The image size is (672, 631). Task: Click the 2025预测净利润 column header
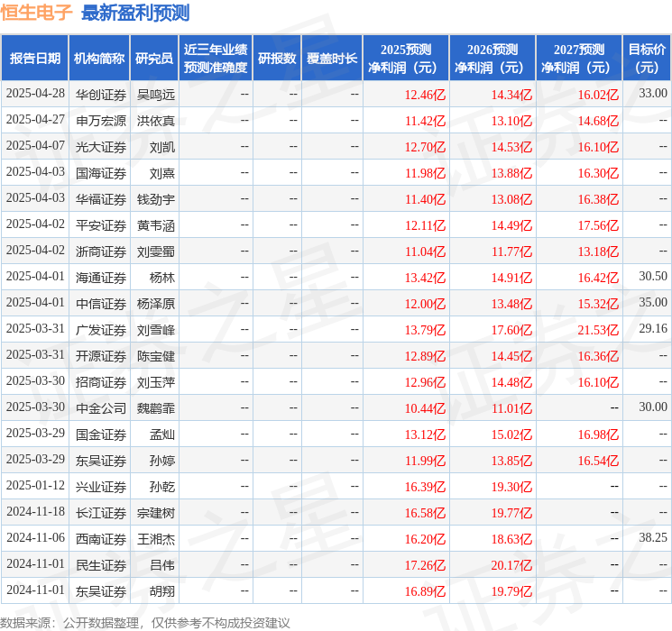pos(406,59)
